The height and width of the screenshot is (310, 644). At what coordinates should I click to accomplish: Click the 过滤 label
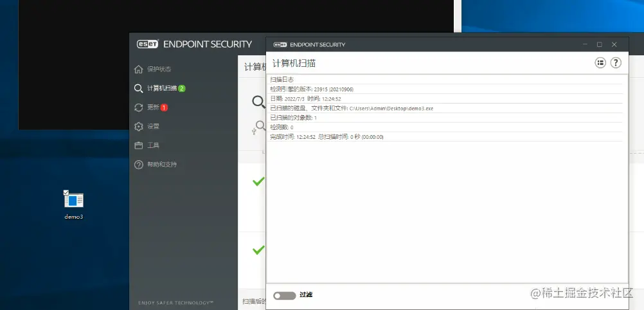pos(306,295)
